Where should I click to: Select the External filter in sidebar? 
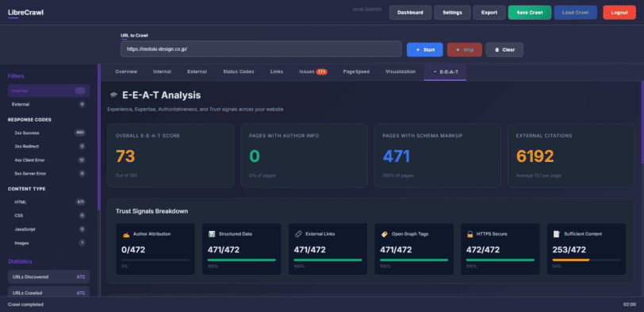[x=48, y=105]
